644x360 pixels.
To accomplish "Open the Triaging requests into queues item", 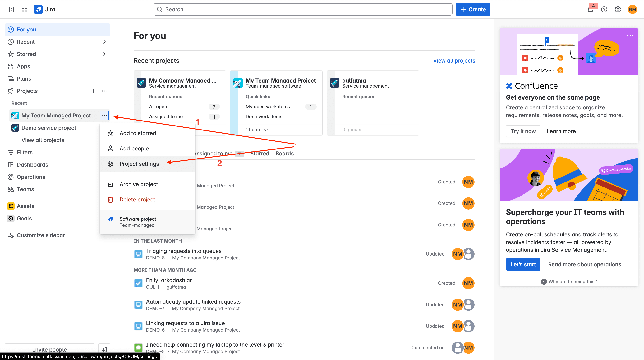I will point(183,251).
